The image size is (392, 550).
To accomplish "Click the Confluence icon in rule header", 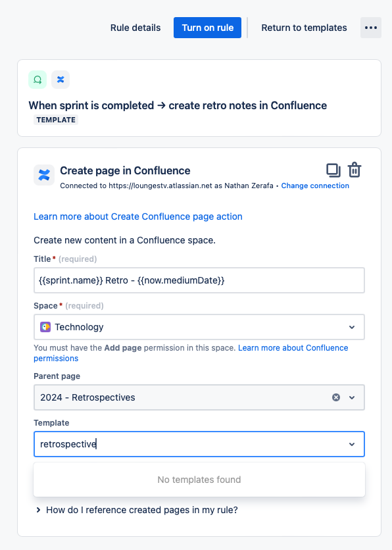I will click(x=61, y=80).
